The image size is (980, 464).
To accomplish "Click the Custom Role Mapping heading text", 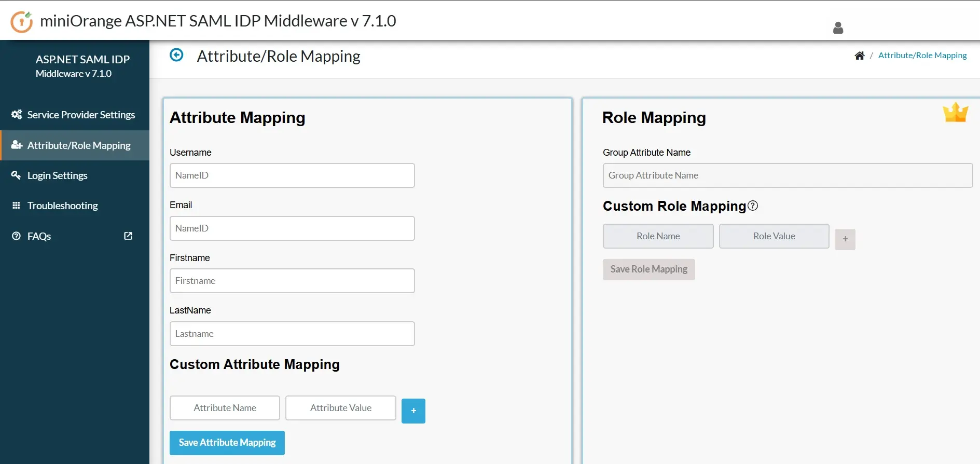I will coord(674,206).
